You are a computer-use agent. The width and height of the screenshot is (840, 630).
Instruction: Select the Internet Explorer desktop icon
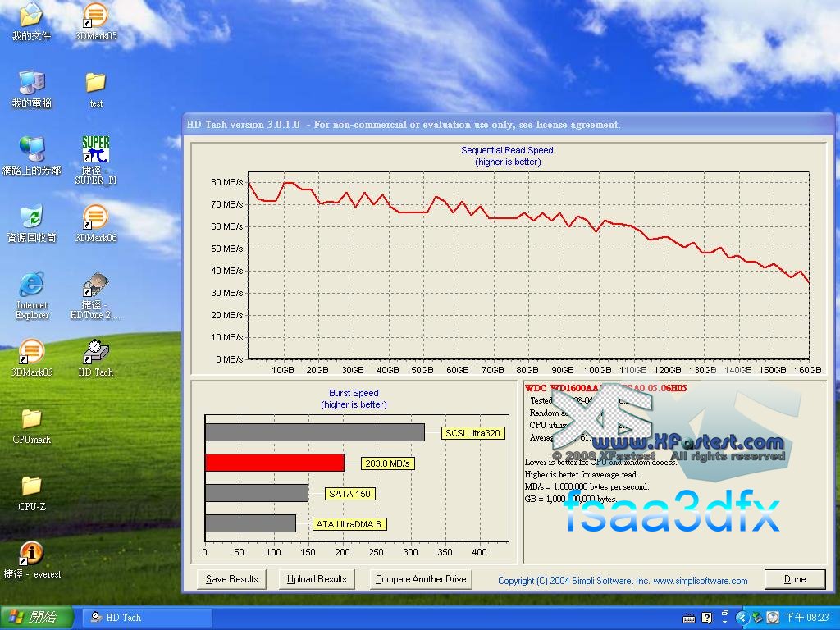click(x=31, y=285)
